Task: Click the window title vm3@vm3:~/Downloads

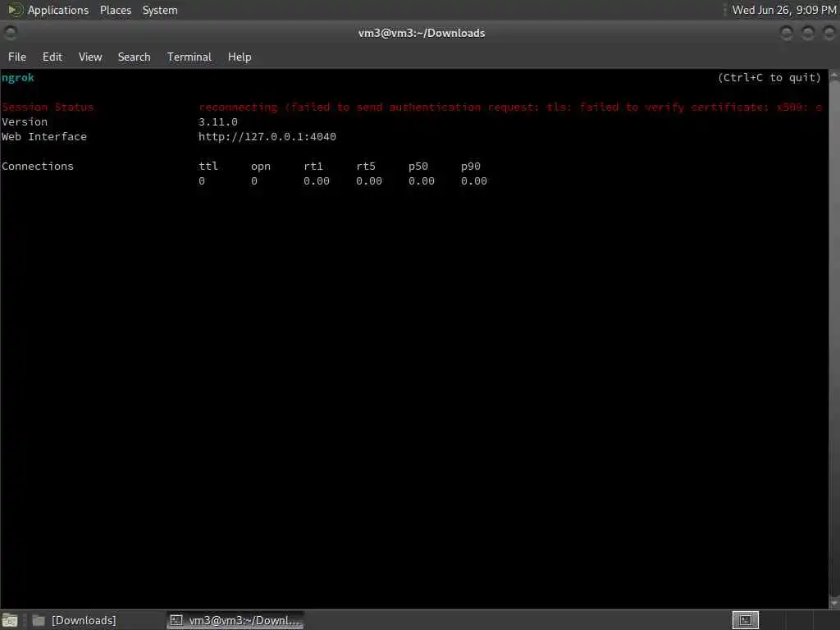Action: pos(422,33)
